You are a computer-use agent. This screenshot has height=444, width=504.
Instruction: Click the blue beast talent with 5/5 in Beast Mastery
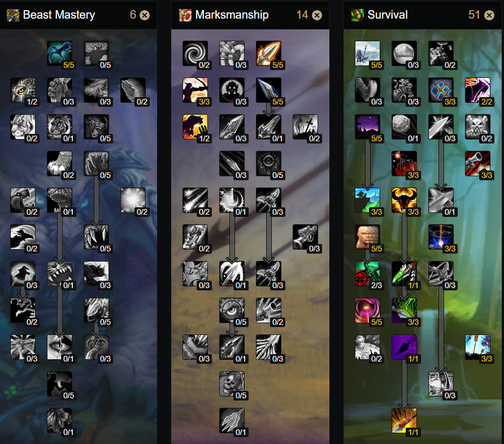[x=59, y=53]
